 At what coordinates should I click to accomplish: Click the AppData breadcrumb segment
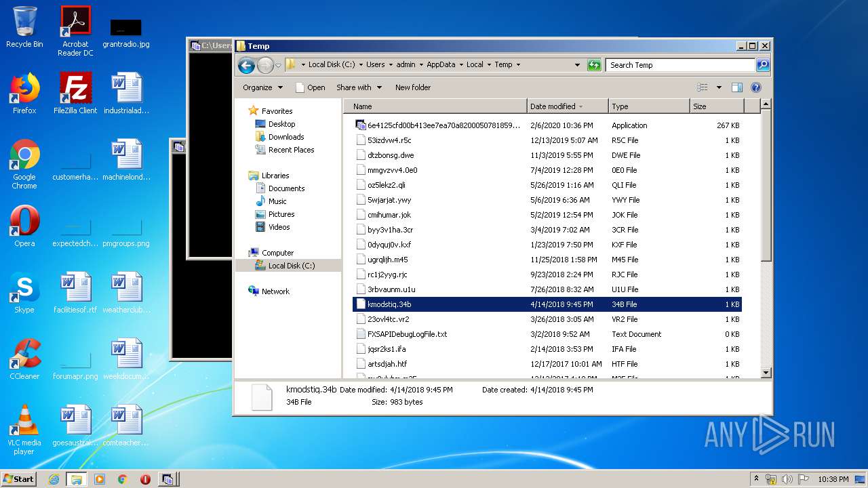click(x=441, y=65)
